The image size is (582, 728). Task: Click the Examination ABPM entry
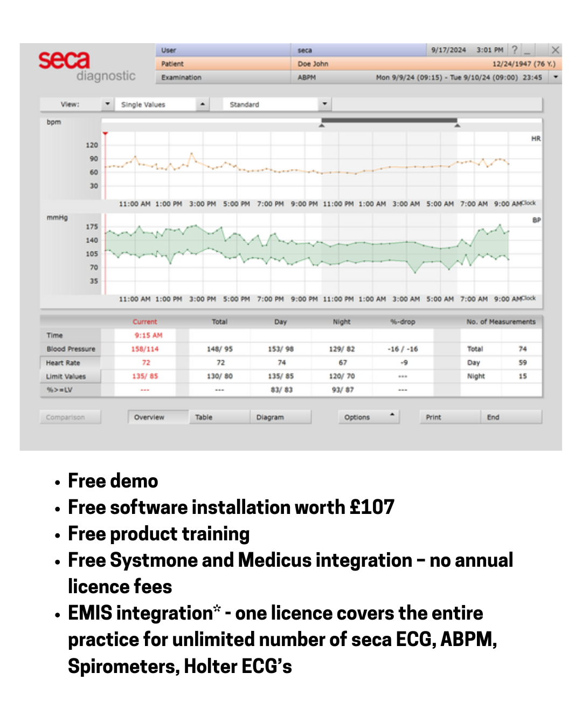coord(307,77)
